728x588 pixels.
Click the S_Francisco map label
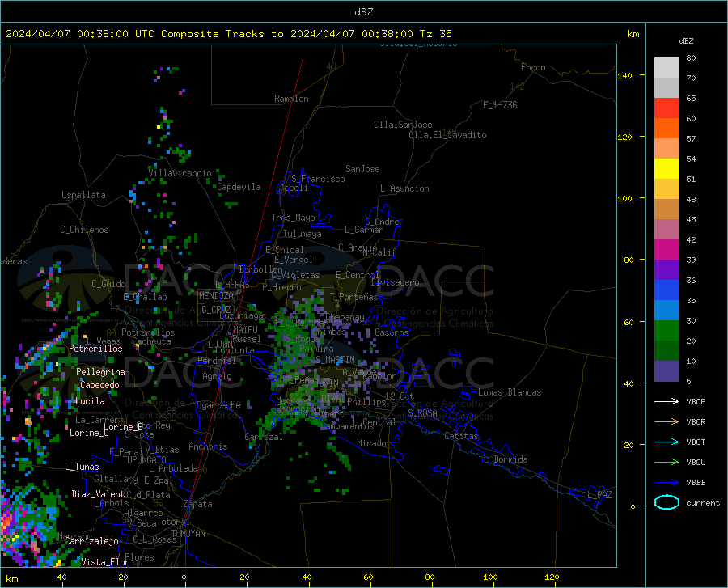coord(318,179)
